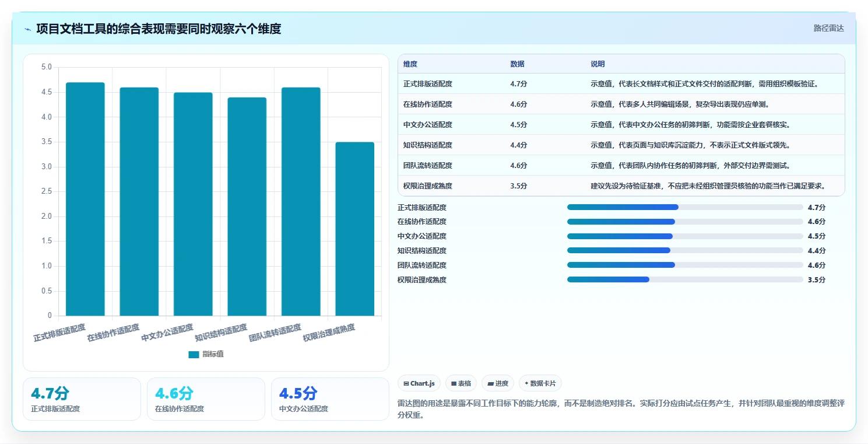The height and width of the screenshot is (444, 868).
Task: Click the footer paragraph starting 雷达图的用途
Action: pos(621,409)
